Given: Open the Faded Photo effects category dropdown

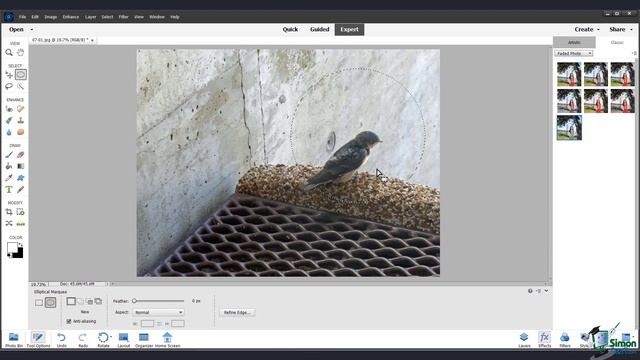Looking at the screenshot, I should (x=573, y=53).
